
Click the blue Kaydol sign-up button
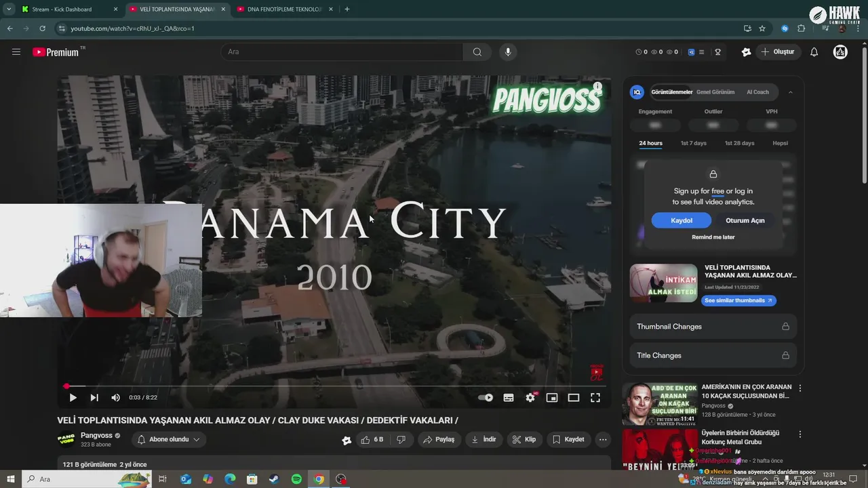tap(682, 220)
